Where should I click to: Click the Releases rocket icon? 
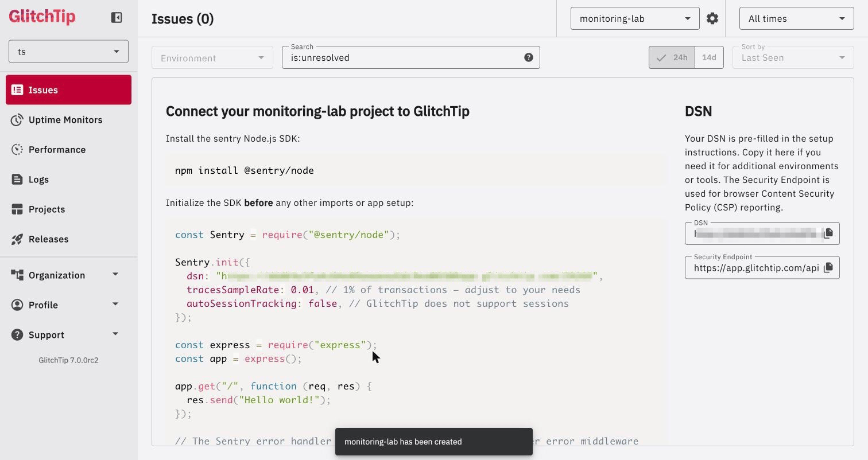pyautogui.click(x=17, y=239)
